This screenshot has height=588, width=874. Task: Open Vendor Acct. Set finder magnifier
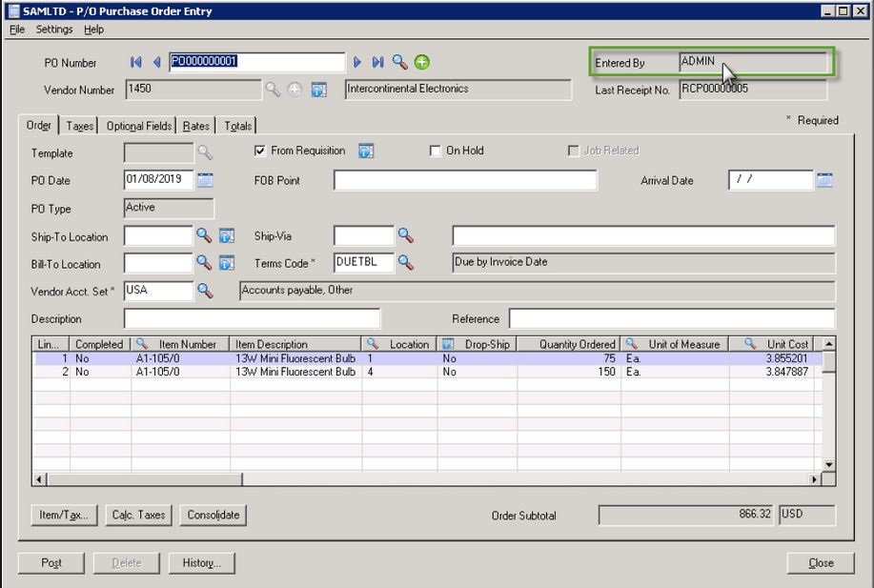(x=204, y=290)
